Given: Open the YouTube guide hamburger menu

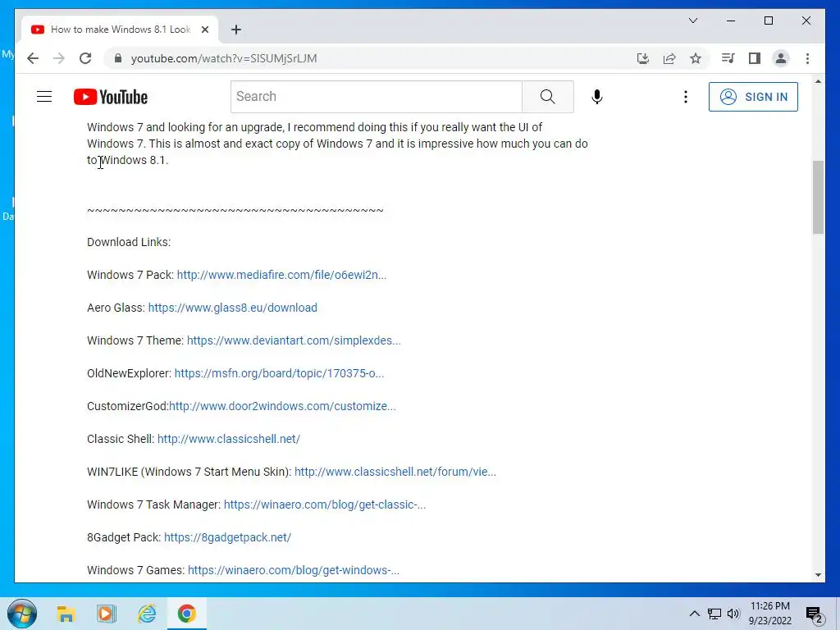Looking at the screenshot, I should coord(44,97).
